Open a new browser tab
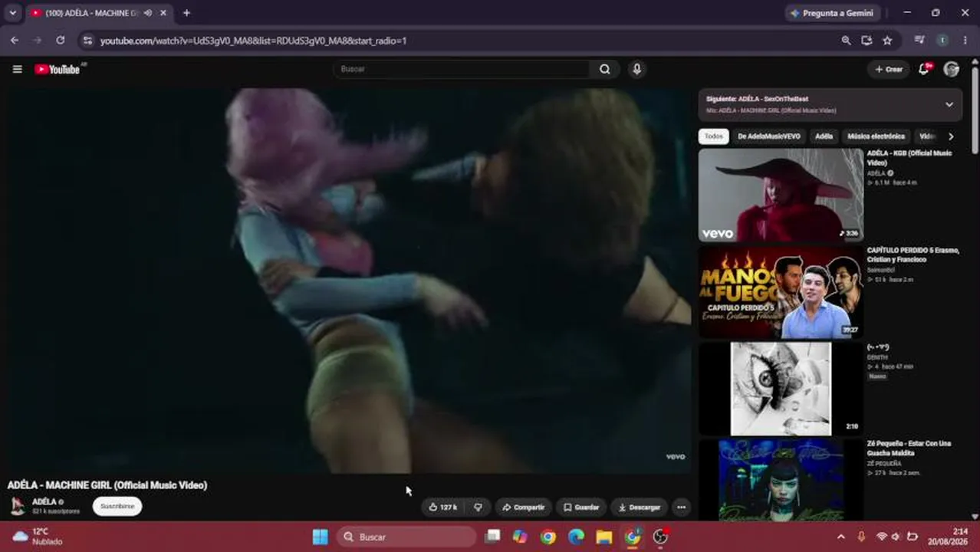 186,13
